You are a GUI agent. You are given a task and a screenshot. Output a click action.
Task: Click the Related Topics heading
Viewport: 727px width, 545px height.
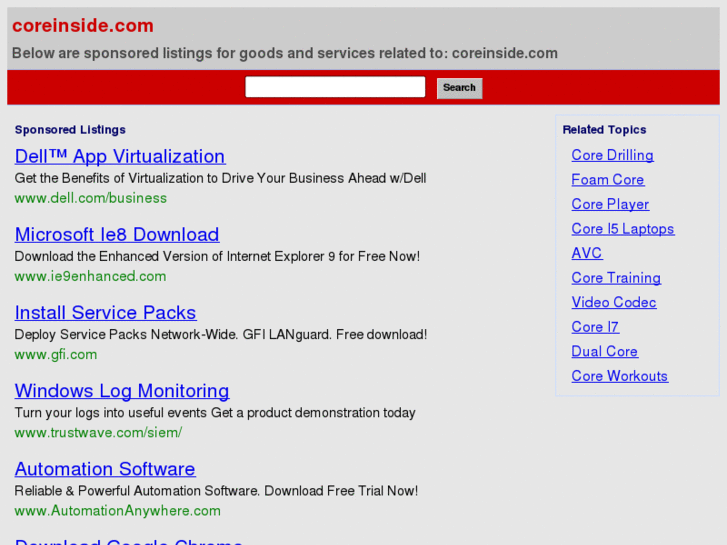coord(604,130)
